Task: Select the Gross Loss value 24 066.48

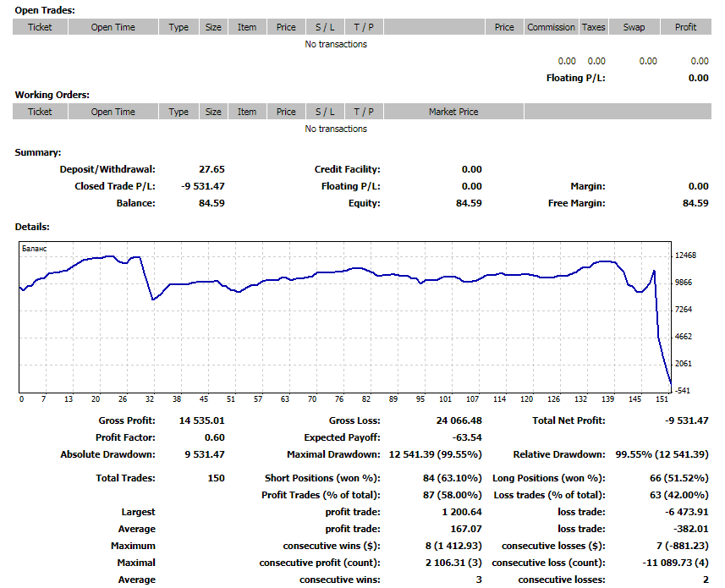Action: point(459,420)
